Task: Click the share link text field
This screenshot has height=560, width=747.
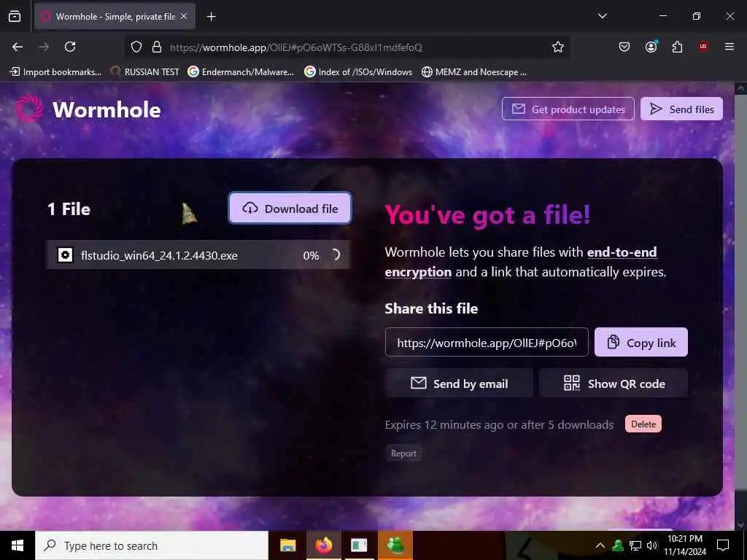Action: [x=487, y=343]
